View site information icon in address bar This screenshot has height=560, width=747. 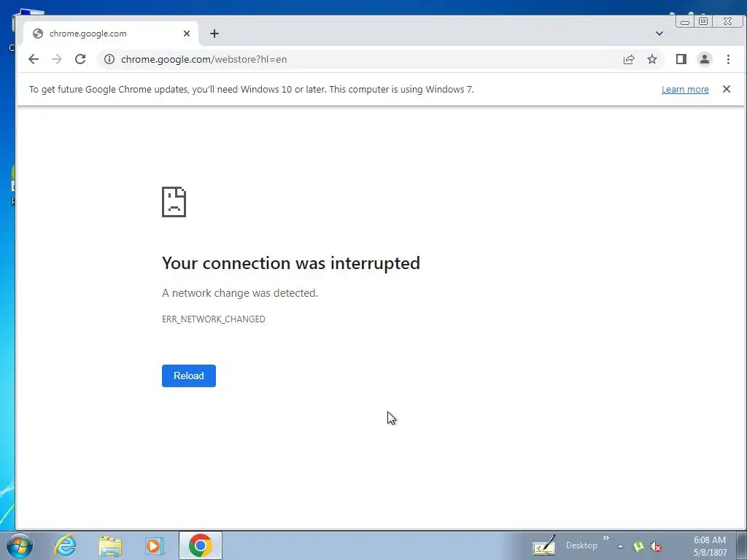coord(109,59)
